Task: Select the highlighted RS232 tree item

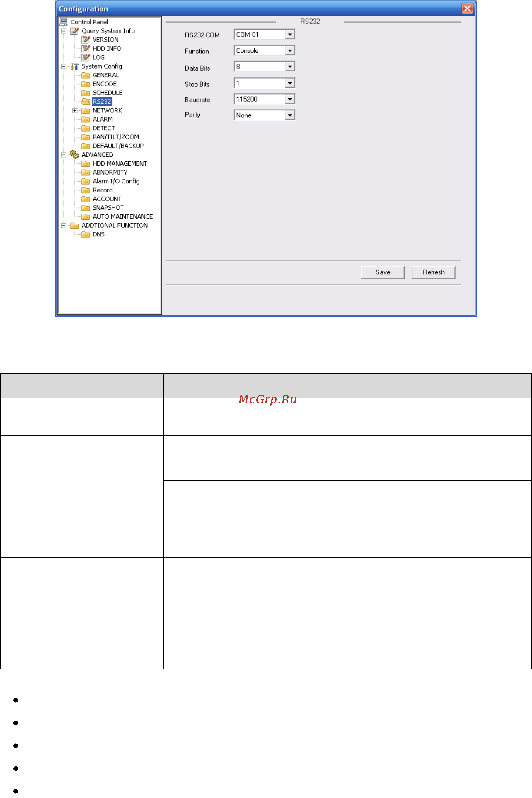Action: (x=102, y=101)
